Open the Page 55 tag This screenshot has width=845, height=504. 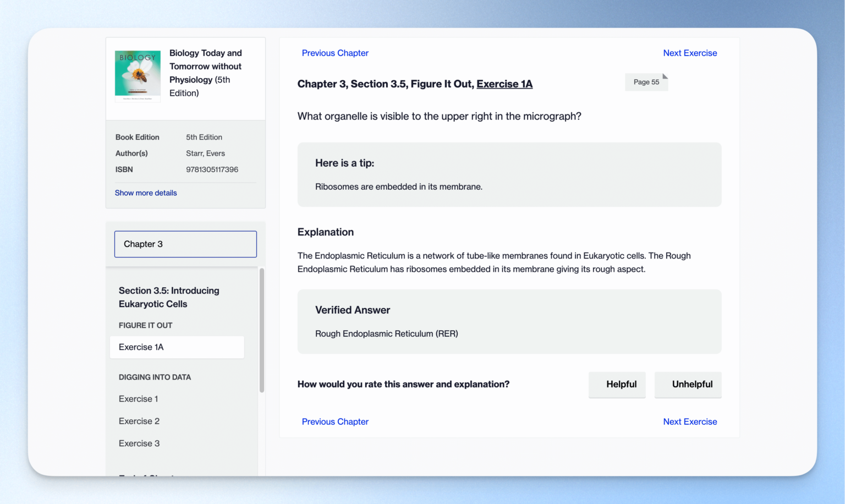tap(646, 82)
